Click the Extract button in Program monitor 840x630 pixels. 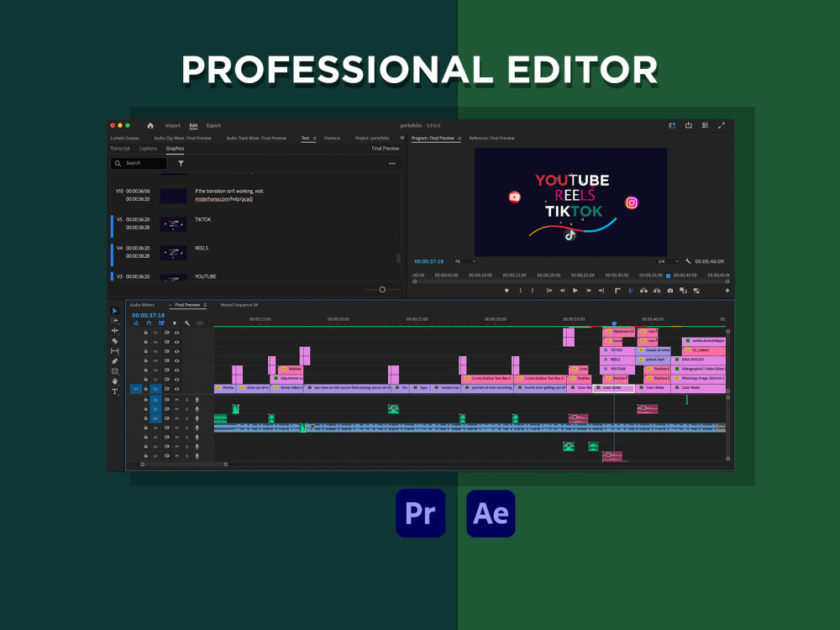(x=657, y=291)
